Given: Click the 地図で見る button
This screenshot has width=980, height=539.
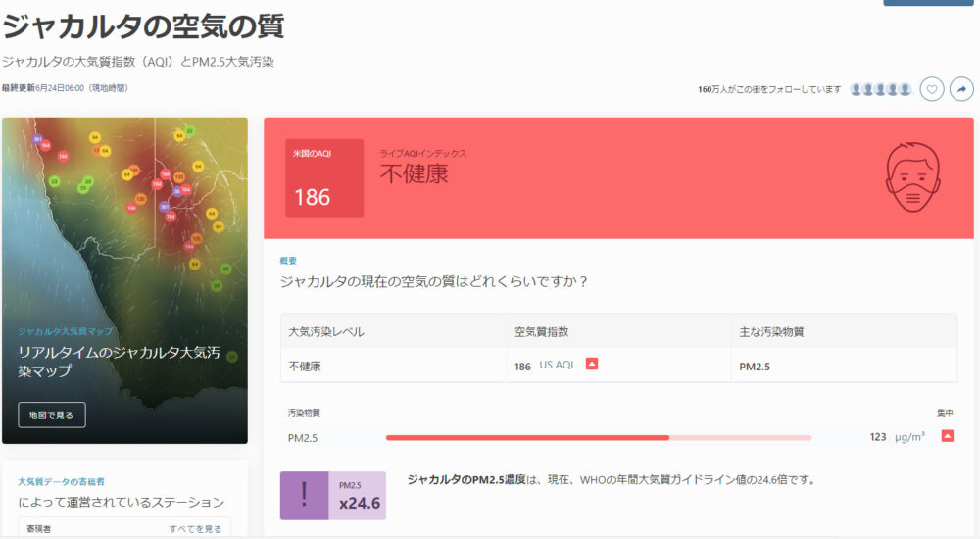Looking at the screenshot, I should point(51,415).
